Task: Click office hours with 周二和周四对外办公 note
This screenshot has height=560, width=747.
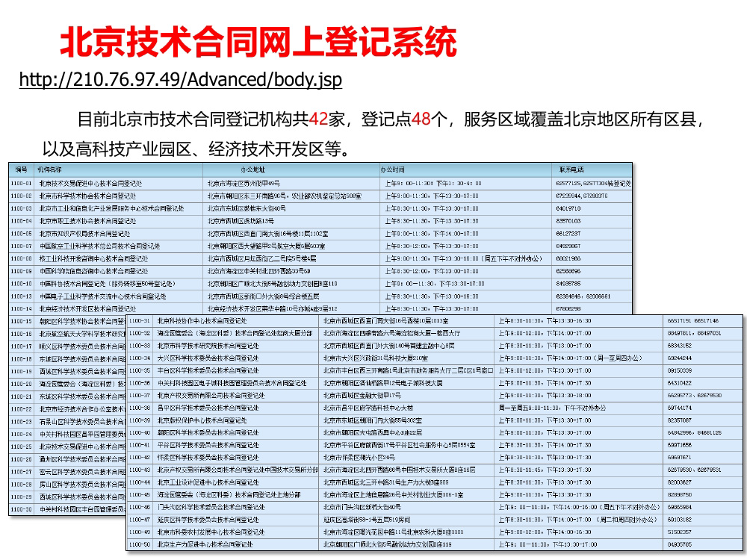Action: coord(578,520)
